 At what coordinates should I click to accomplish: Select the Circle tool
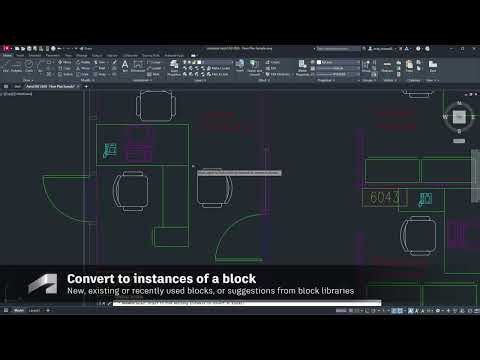[29, 66]
